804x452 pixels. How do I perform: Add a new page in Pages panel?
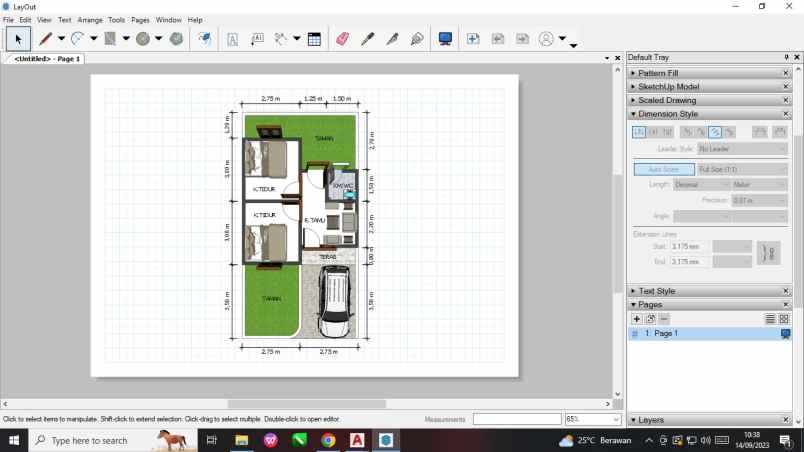pos(637,319)
